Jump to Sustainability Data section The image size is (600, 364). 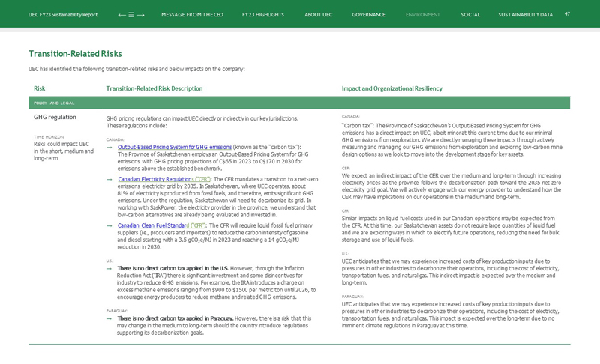point(525,15)
